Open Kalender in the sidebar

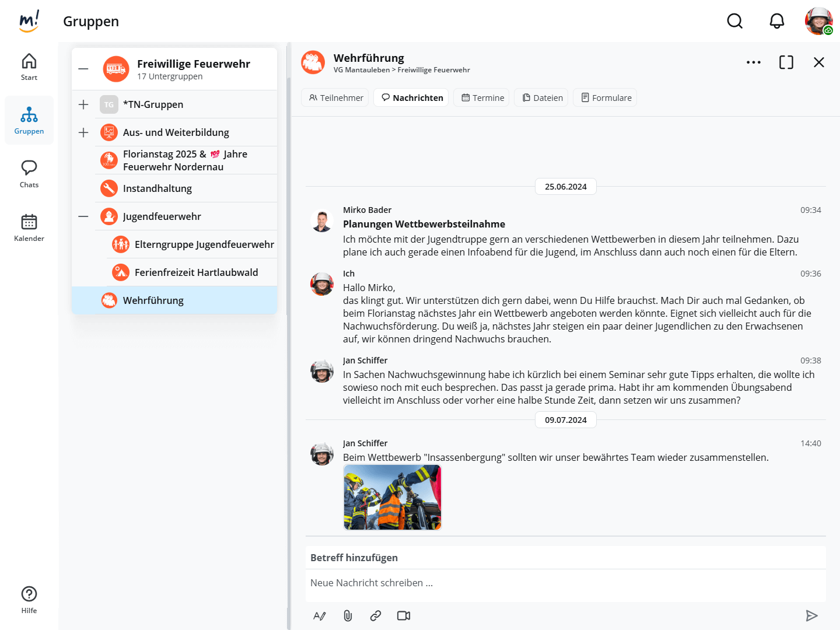coord(29,228)
